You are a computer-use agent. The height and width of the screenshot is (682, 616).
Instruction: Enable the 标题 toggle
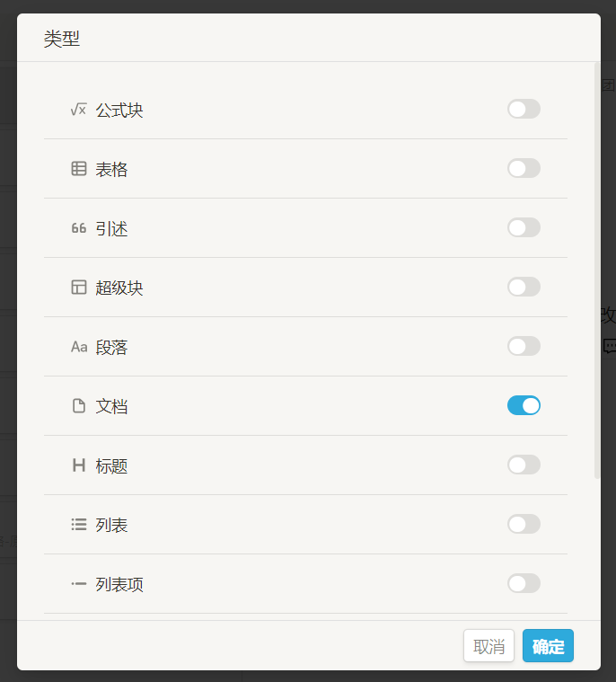[524, 465]
